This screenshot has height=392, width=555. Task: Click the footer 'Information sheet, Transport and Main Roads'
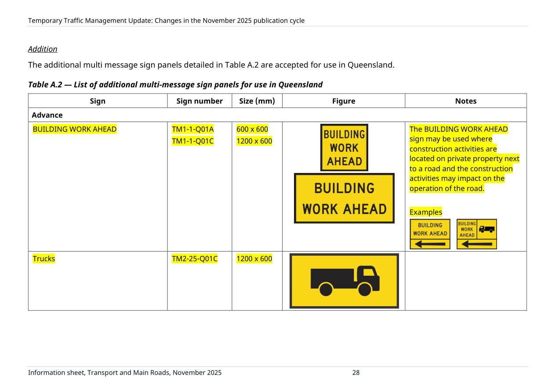coord(125,373)
